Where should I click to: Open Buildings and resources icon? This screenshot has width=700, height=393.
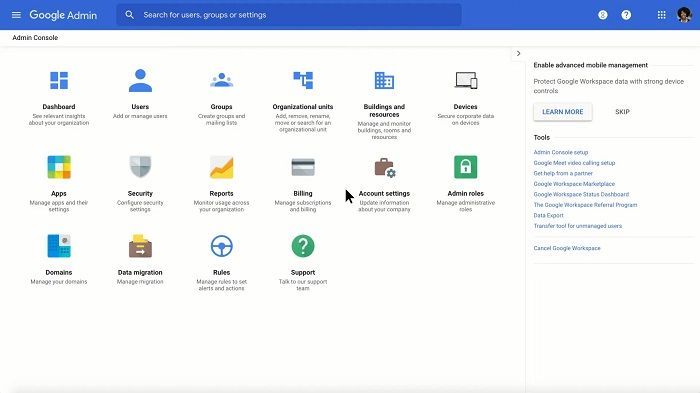(x=384, y=81)
